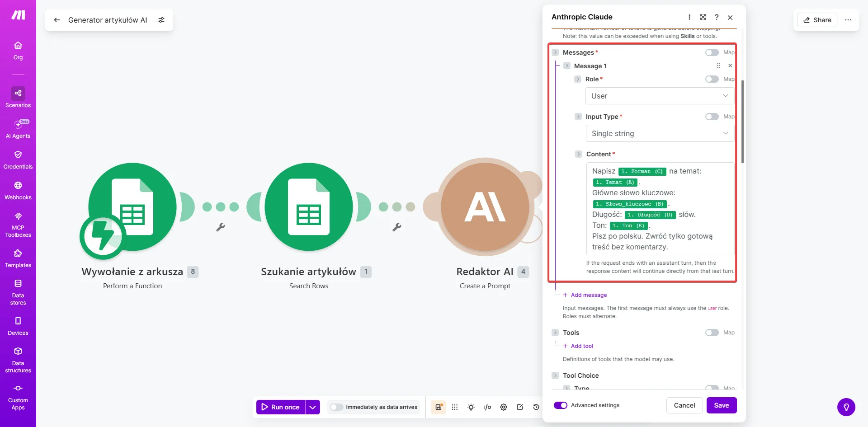The image size is (868, 427).
Task: Select the Redaktor AI Claude module
Action: pyautogui.click(x=485, y=206)
